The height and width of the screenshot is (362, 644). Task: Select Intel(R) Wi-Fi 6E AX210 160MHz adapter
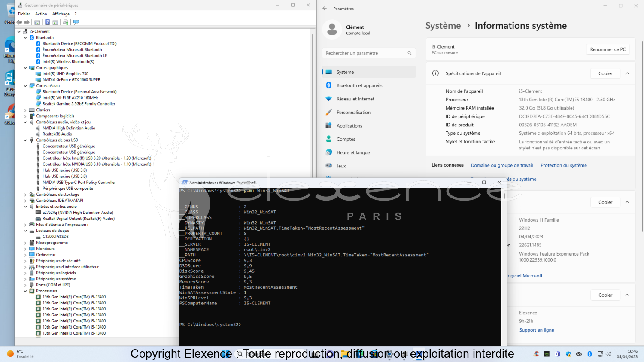[x=70, y=98]
